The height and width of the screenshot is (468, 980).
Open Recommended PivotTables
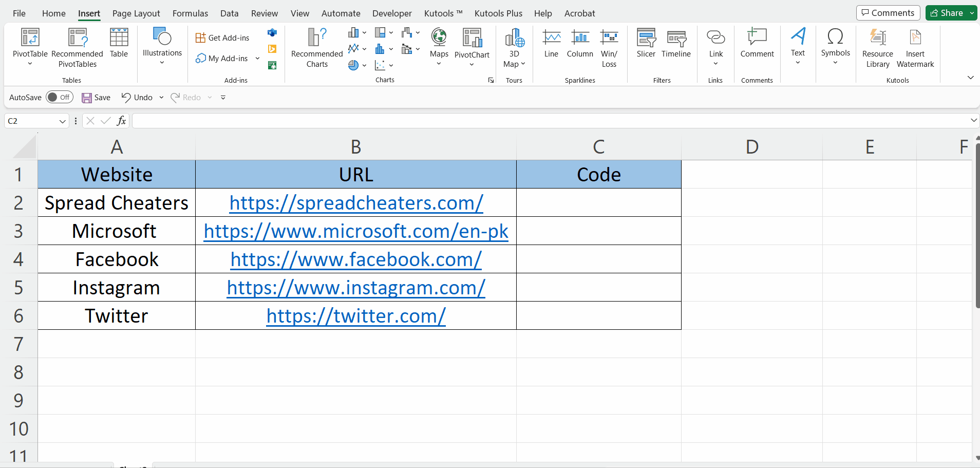click(x=77, y=47)
